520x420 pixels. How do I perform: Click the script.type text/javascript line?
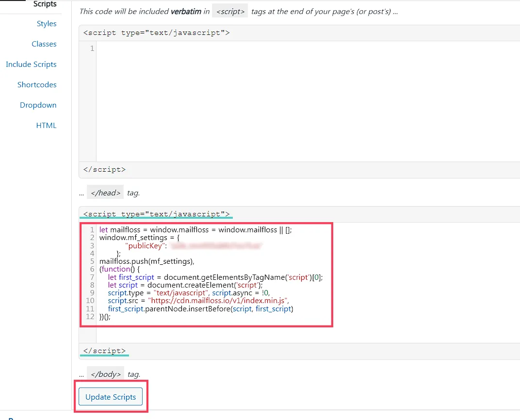pos(189,293)
